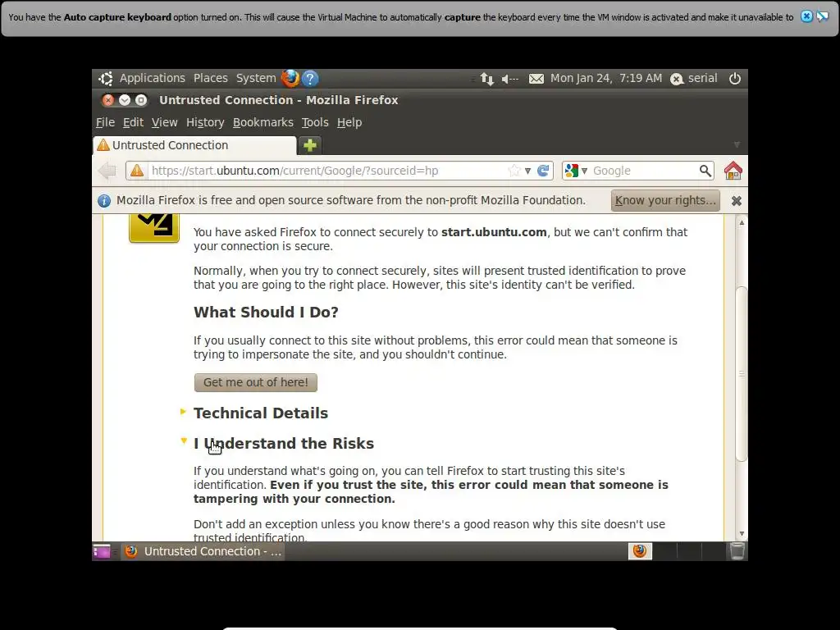This screenshot has height=630, width=840.
Task: Open the Places panel menu
Action: click(211, 78)
